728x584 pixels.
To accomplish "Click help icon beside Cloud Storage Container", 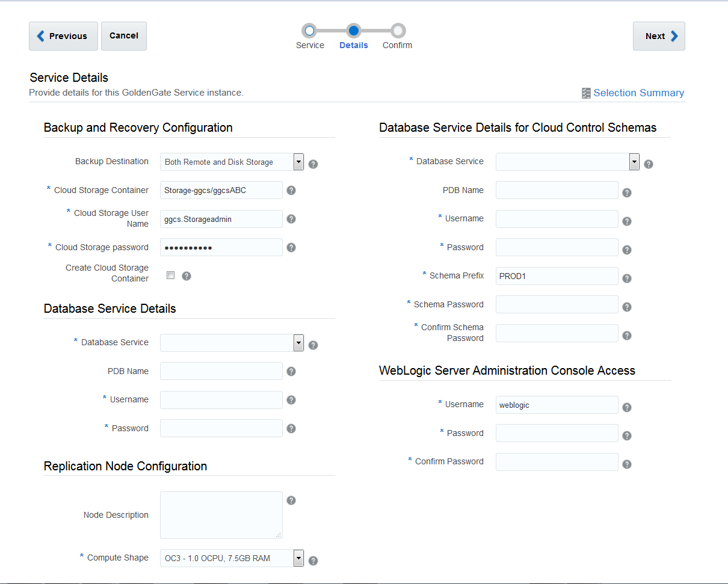I will [x=291, y=190].
